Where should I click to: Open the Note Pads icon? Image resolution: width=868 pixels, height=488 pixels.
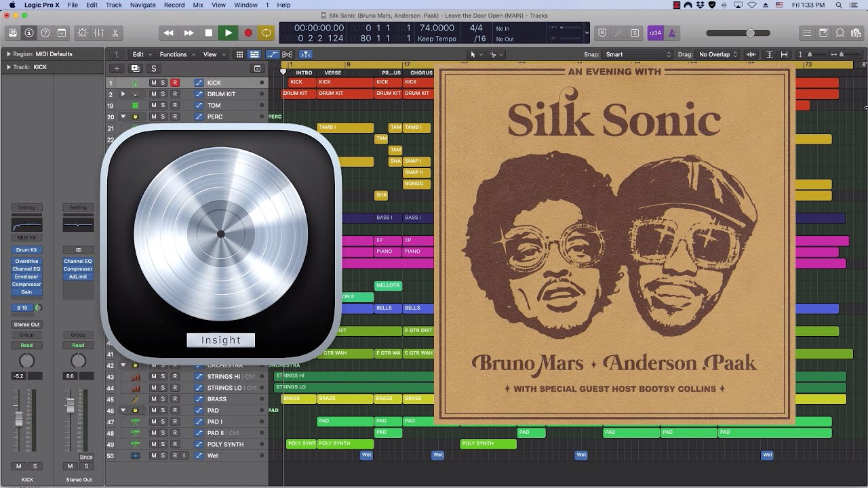[823, 33]
